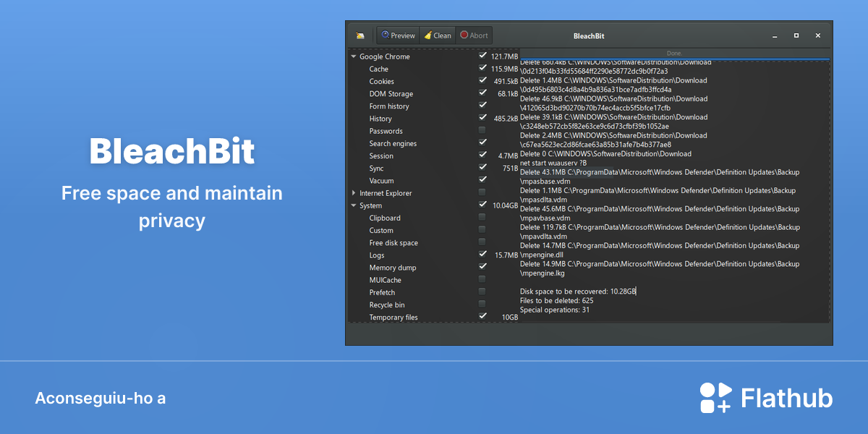Open the BleachBit application menu icon

359,35
